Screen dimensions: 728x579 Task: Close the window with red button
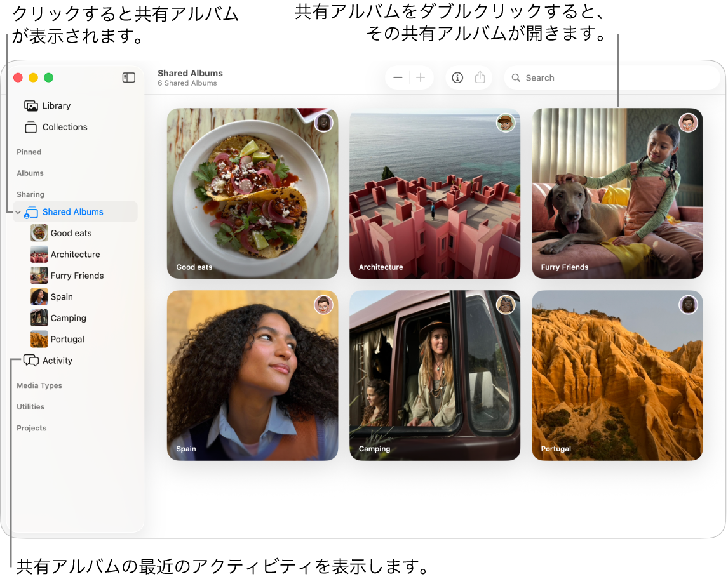[18, 77]
